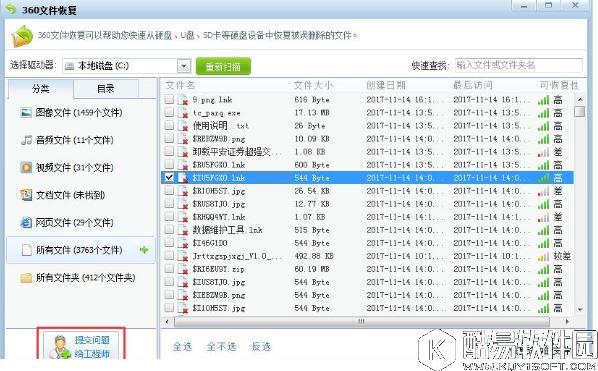Click the web page files icon
This screenshot has width=598, height=371.
point(26,222)
